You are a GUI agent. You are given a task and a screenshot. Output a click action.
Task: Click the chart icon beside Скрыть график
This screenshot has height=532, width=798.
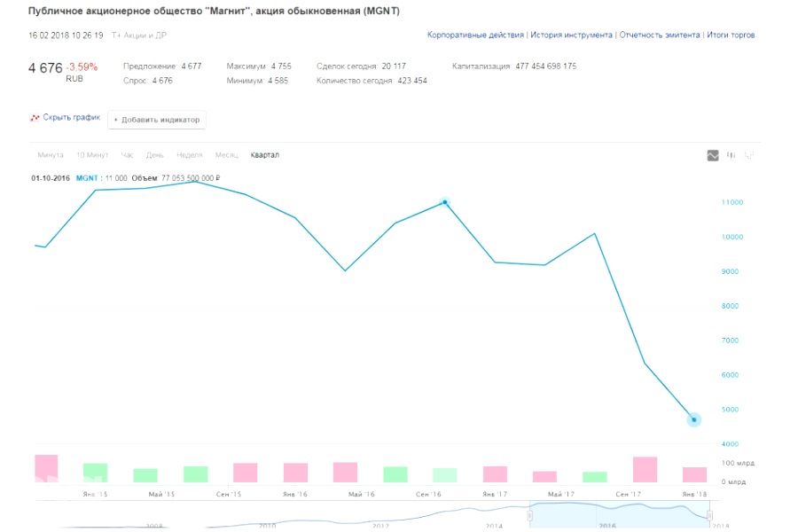pyautogui.click(x=35, y=118)
